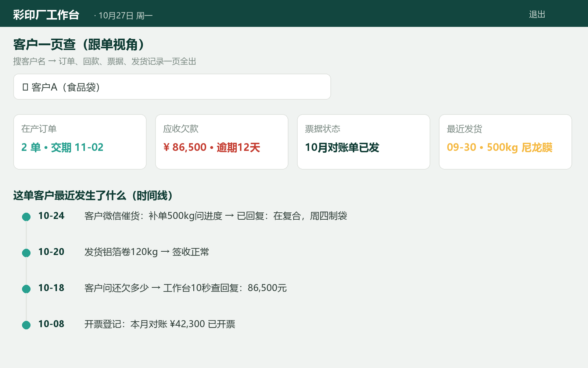The height and width of the screenshot is (368, 588).
Task: Click the entry 开票登记：本月对账 ¥42,300 已开票
Action: click(x=160, y=324)
